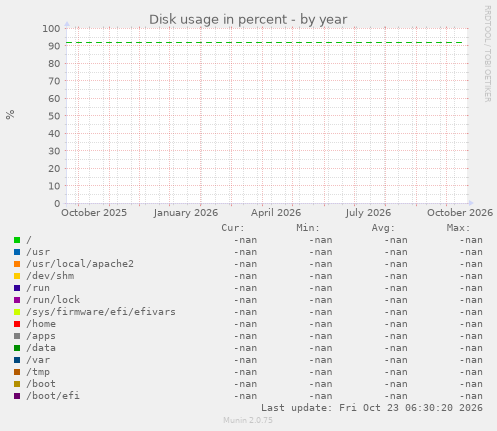Viewport: 497px width, 431px height.
Task: Select the /sys/firmware/efi/efivars legend label
Action: click(101, 312)
